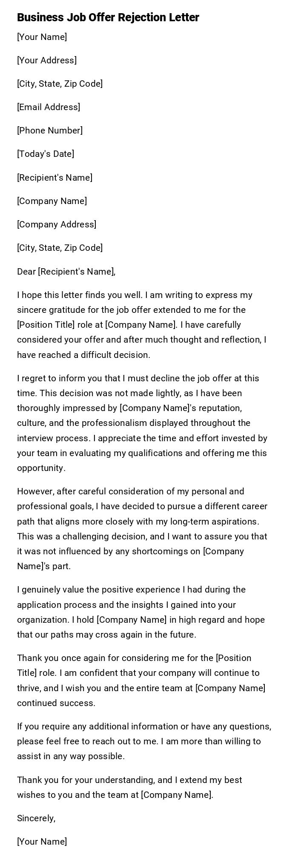This screenshot has width=298, height=868.
Task: Click the 'Sincerely,' closing
Action: coord(36,818)
